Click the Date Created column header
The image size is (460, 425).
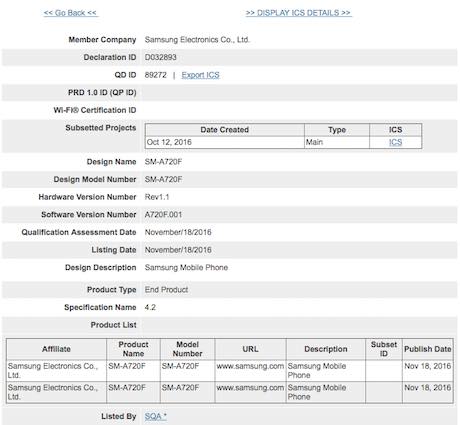coord(224,130)
